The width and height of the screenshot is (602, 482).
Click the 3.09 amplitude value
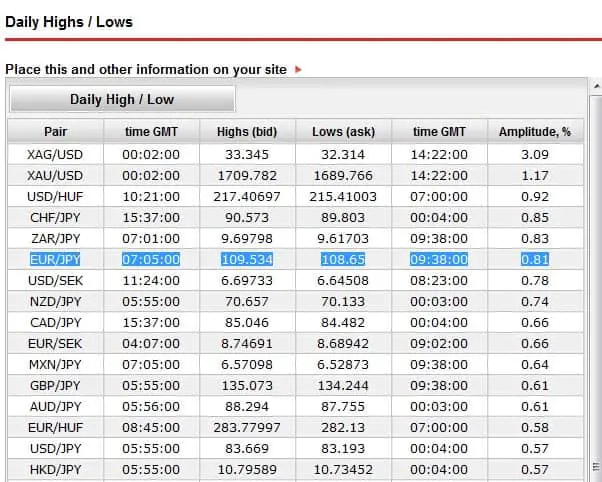coord(535,154)
